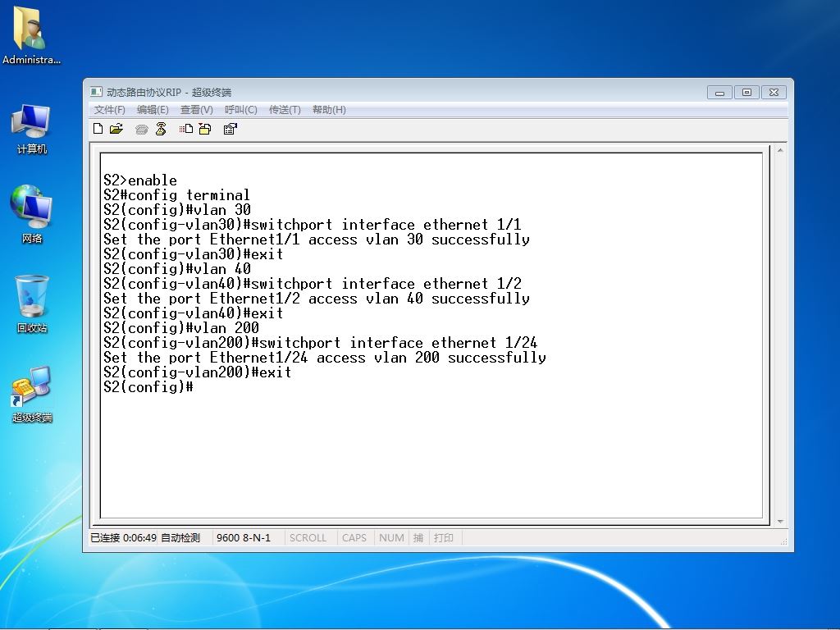Click the 已连接 0:06:49 status entry

click(123, 538)
